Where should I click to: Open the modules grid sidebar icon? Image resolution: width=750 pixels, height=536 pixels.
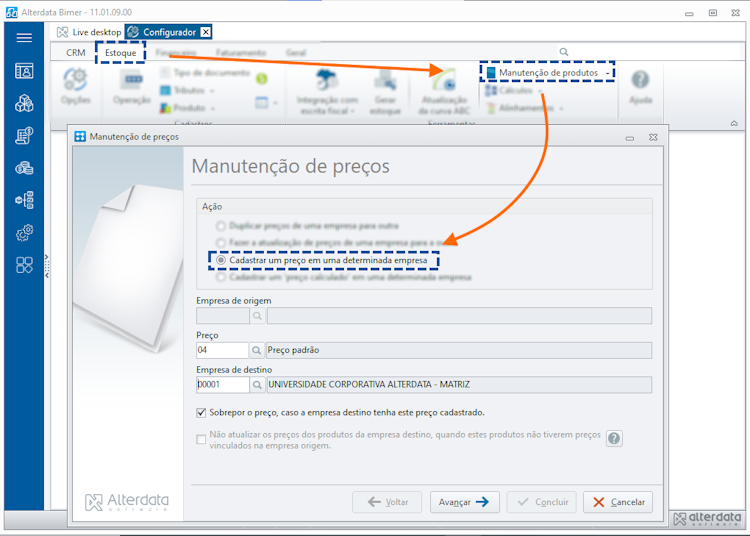24,265
